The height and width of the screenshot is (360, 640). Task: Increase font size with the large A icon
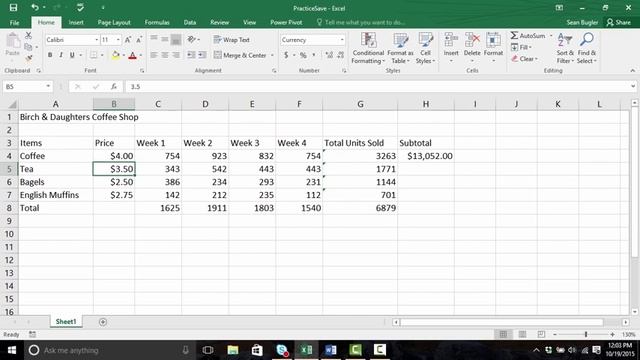tap(128, 40)
